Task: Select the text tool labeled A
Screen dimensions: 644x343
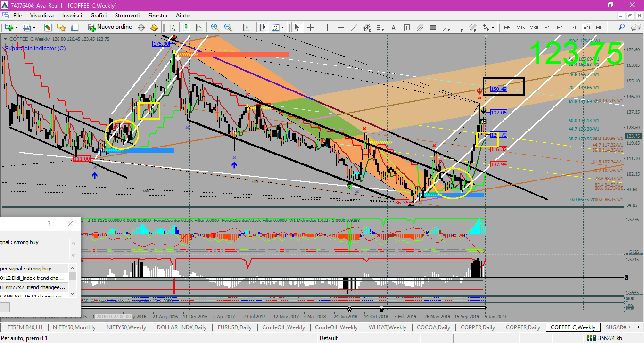Action: click(393, 27)
